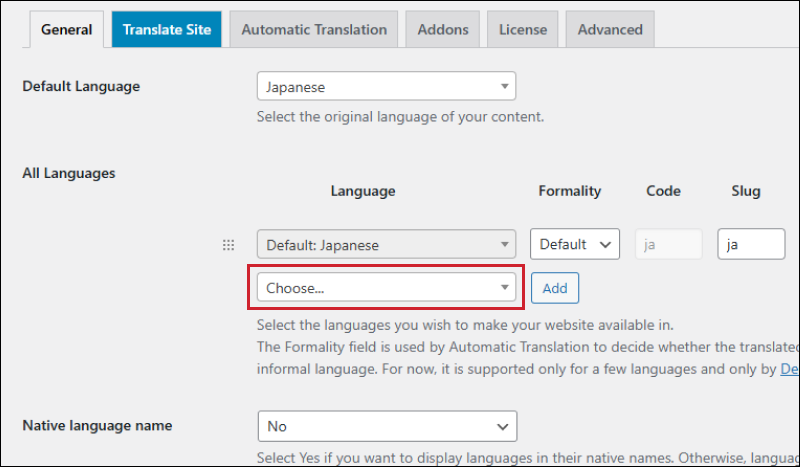Select the License tab
Screen dimensions: 800x467
522,30
